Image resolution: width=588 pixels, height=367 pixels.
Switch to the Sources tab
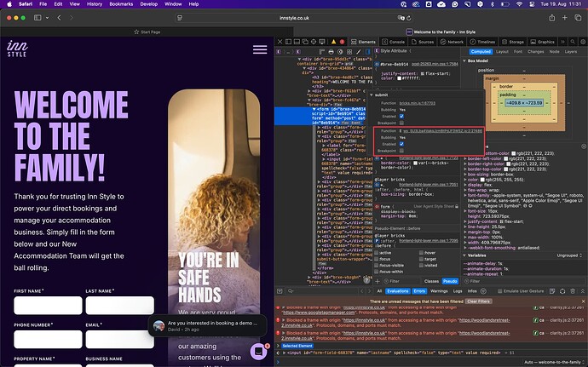pyautogui.click(x=423, y=42)
